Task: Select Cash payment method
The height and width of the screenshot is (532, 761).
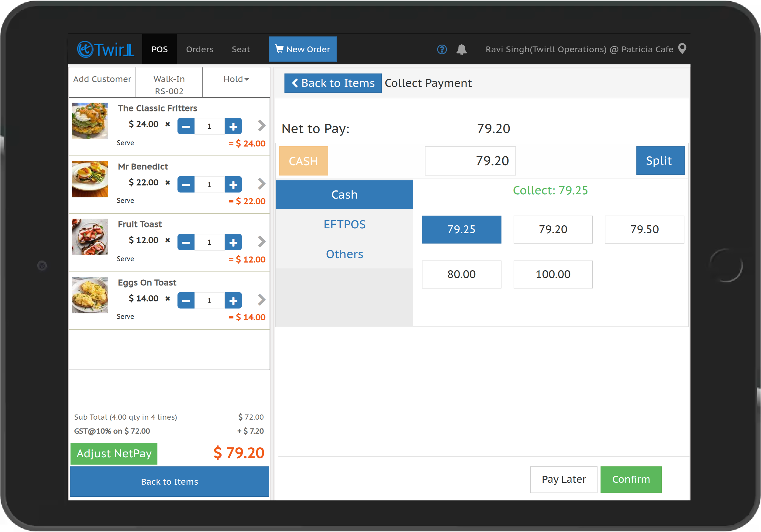Action: coord(344,194)
